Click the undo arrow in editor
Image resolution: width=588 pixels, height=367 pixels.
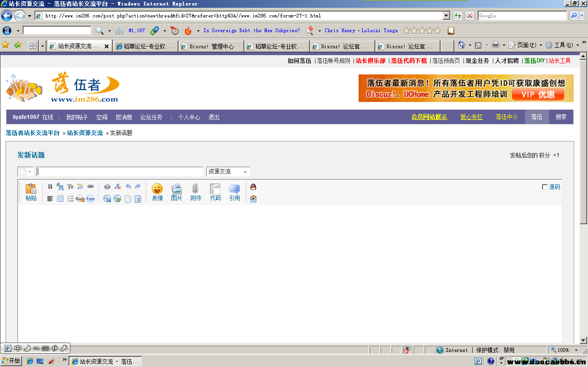[128, 186]
